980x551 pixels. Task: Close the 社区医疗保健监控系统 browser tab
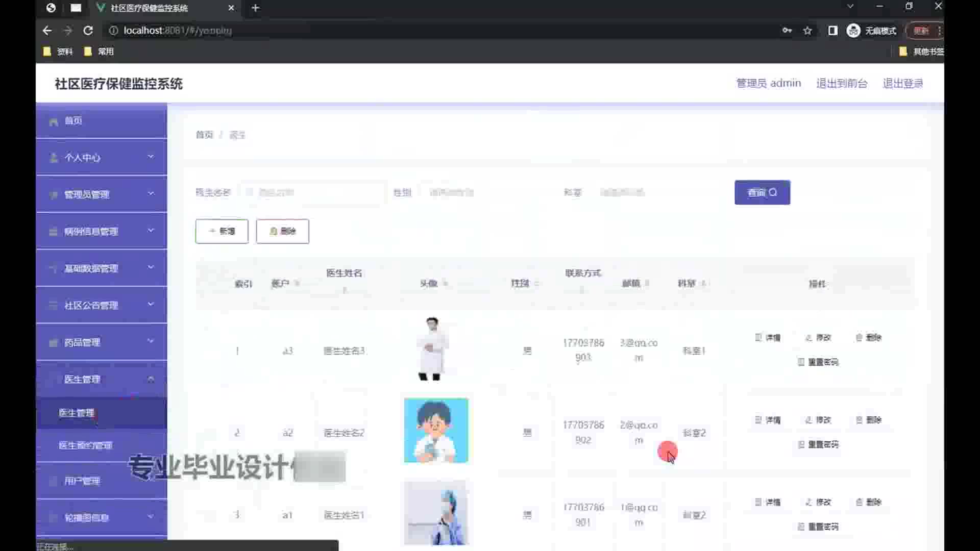231,8
